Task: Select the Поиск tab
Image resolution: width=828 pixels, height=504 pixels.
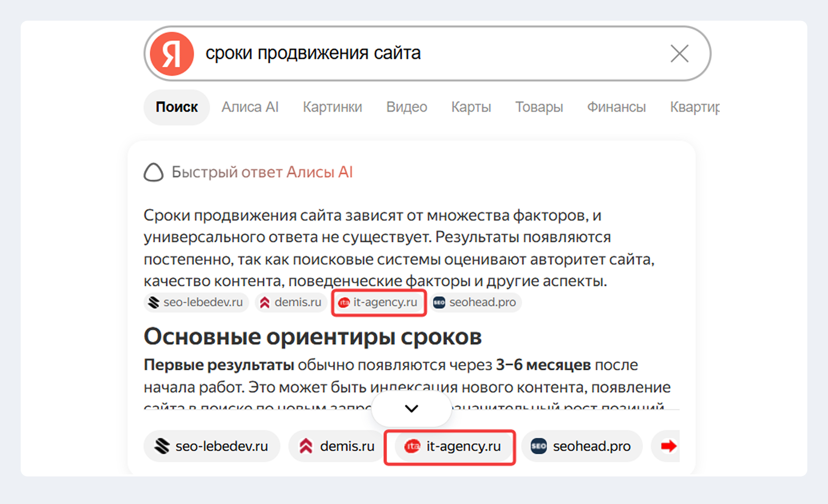Action: click(177, 107)
